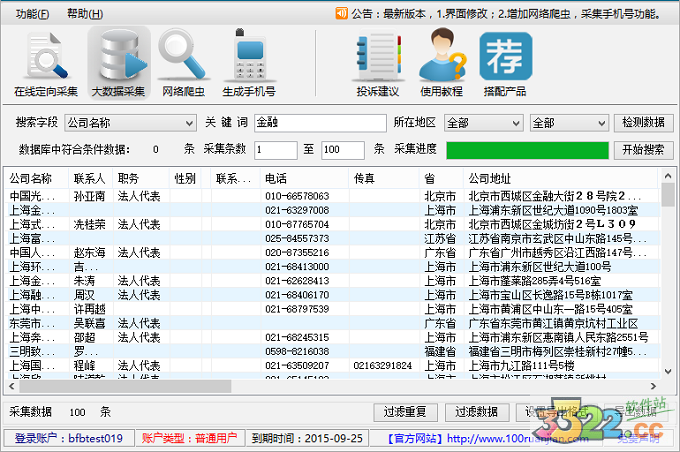Select 大数据采集 toolbar icon
The width and height of the screenshot is (680, 452).
[119, 64]
